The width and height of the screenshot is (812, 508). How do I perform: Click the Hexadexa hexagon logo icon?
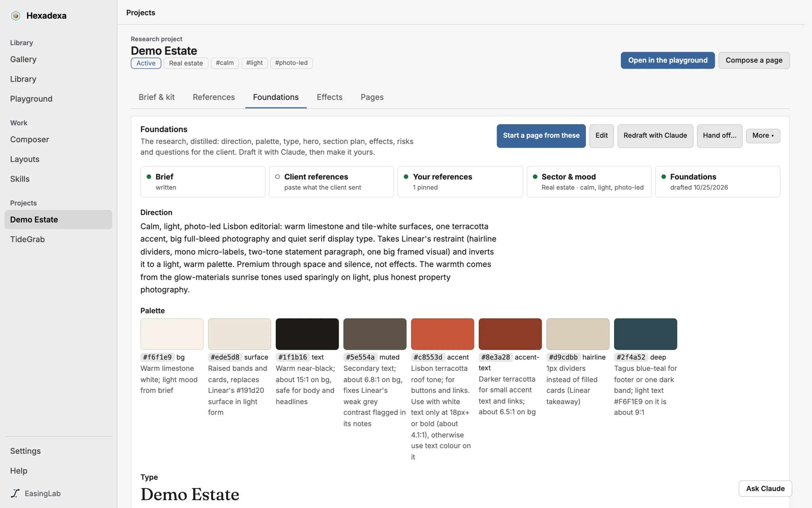coord(16,16)
